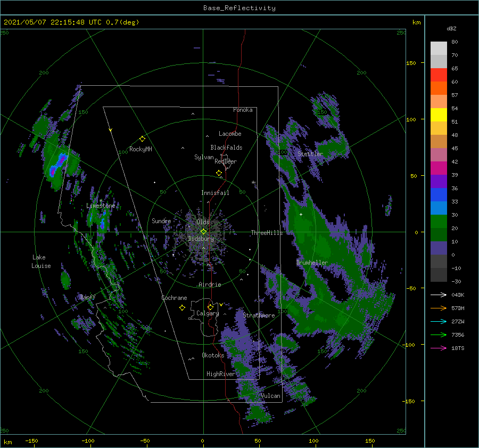
Task: Click the Lake Louise label
Action: tap(41, 262)
